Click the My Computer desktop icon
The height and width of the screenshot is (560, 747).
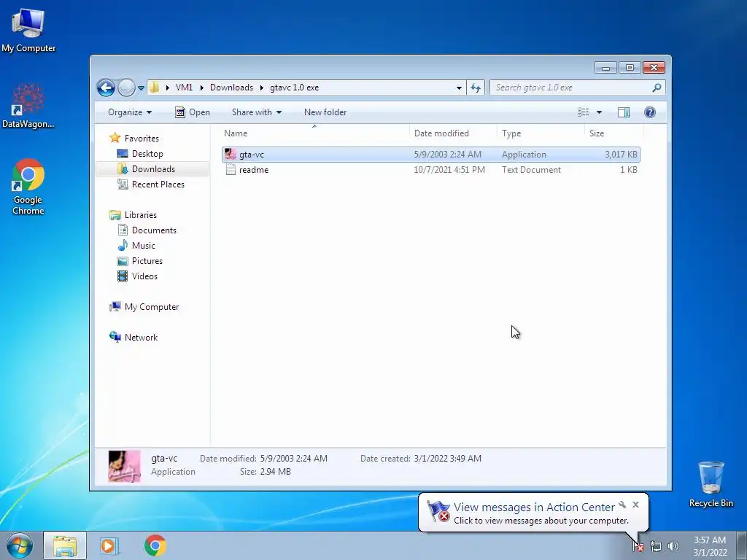click(28, 30)
